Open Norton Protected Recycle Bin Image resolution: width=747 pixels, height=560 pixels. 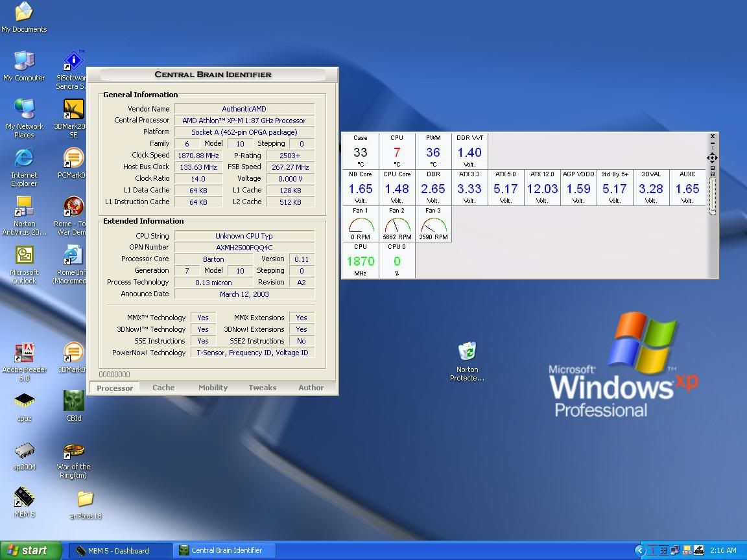[467, 352]
